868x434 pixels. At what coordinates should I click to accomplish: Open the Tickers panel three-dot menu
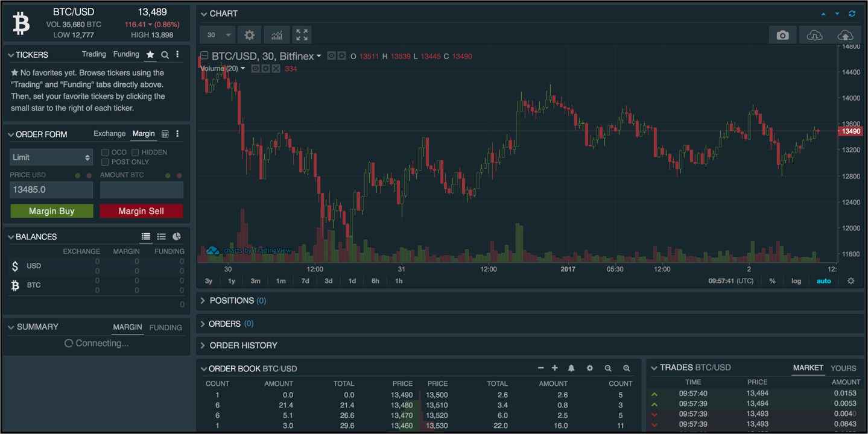point(177,55)
